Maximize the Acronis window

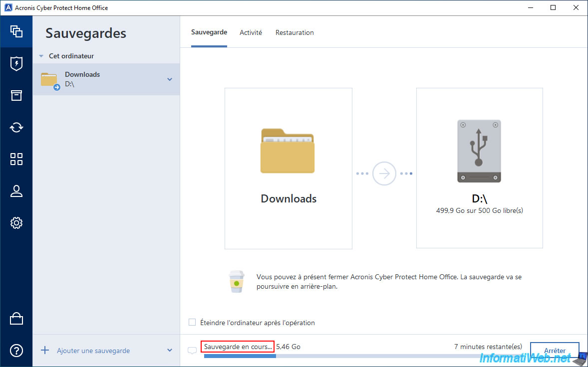click(x=553, y=8)
